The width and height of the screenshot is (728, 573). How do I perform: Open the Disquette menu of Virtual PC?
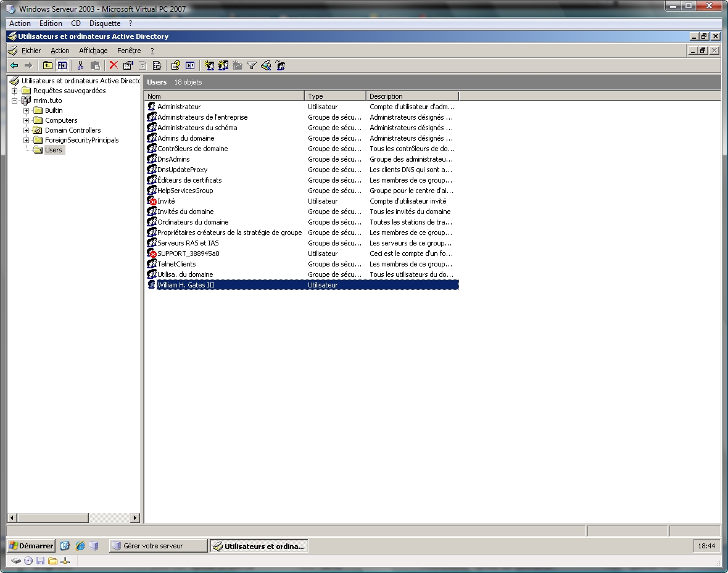105,23
